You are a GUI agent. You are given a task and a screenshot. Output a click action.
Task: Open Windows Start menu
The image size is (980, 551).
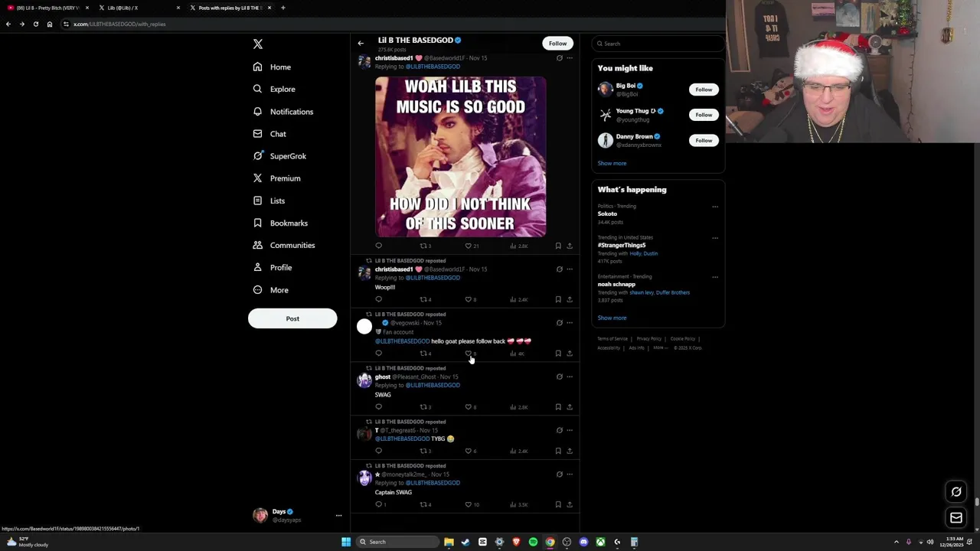[x=346, y=542]
